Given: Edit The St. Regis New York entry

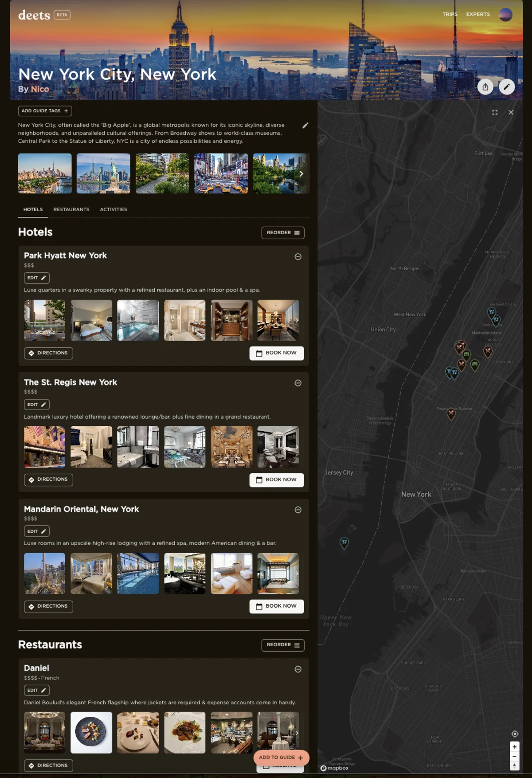Looking at the screenshot, I should coord(36,405).
